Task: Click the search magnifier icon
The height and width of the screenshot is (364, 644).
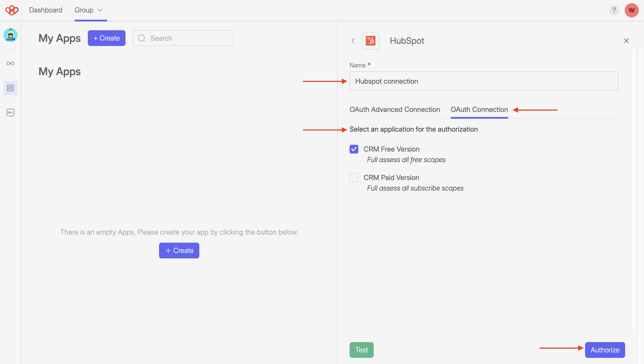Action: pyautogui.click(x=142, y=38)
